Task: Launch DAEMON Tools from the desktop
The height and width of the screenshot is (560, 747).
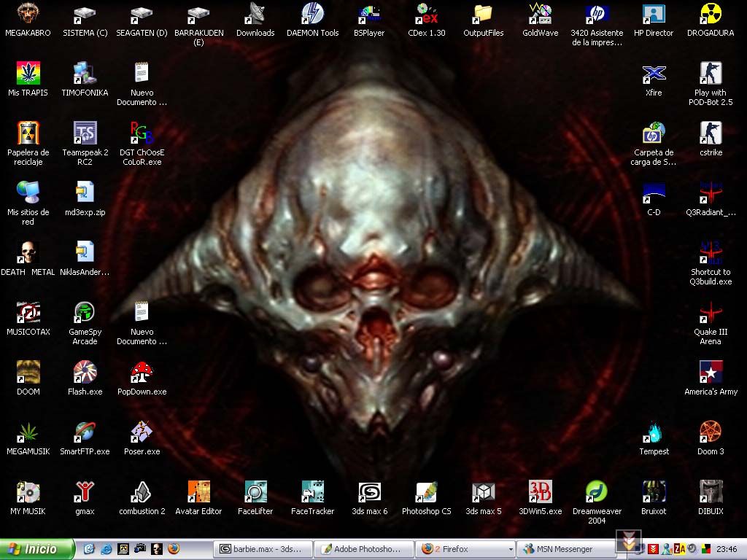Action: click(x=312, y=13)
